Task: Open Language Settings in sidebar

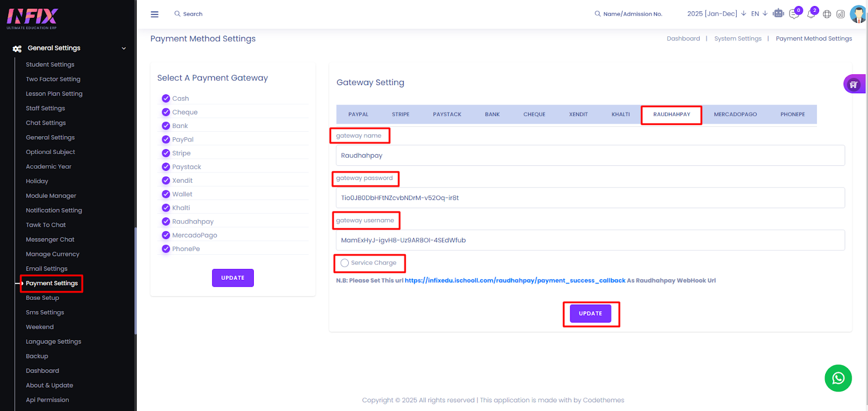Action: click(54, 342)
